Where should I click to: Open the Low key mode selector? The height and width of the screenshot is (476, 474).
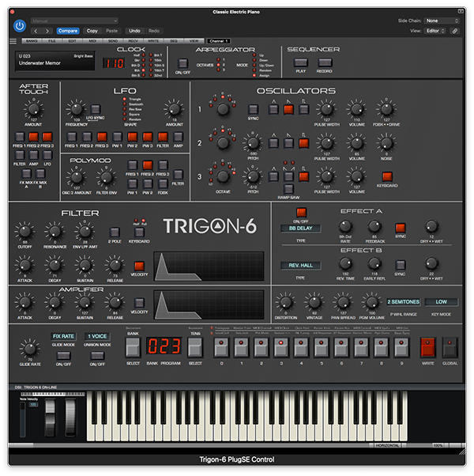[x=442, y=302]
